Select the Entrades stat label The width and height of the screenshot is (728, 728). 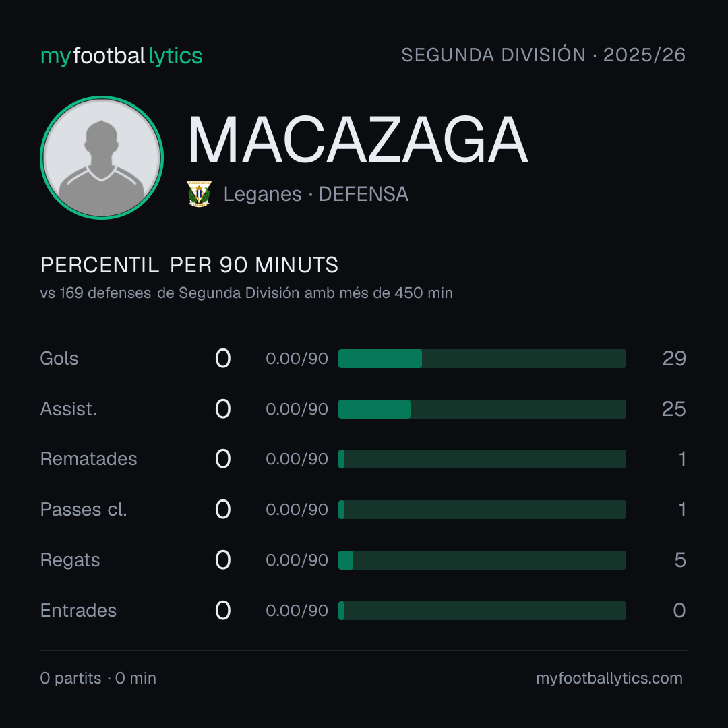78,611
